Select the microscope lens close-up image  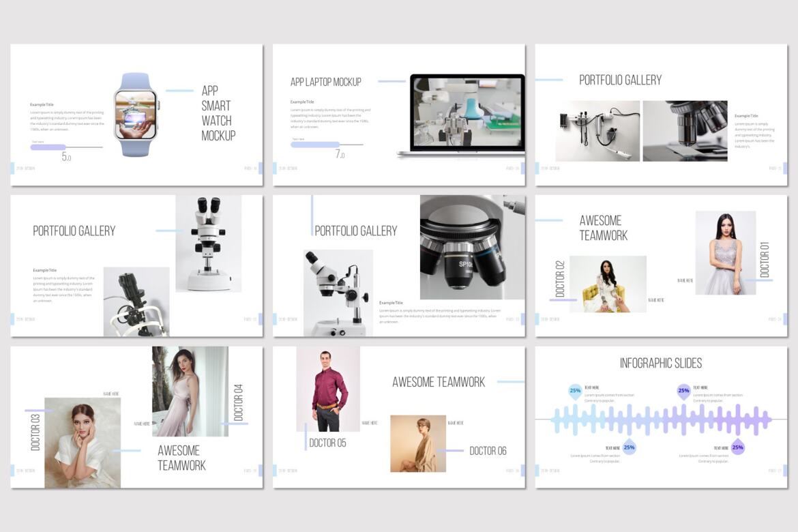685,130
